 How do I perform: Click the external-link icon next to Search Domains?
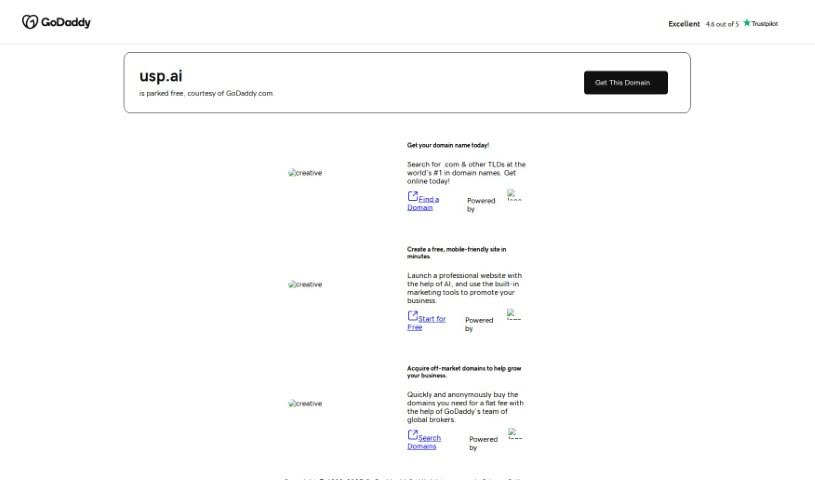coord(413,435)
